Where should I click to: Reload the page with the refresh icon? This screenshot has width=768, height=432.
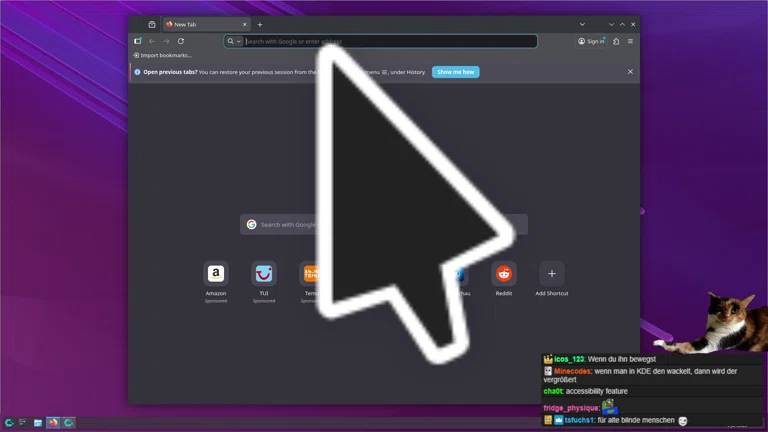tap(181, 41)
